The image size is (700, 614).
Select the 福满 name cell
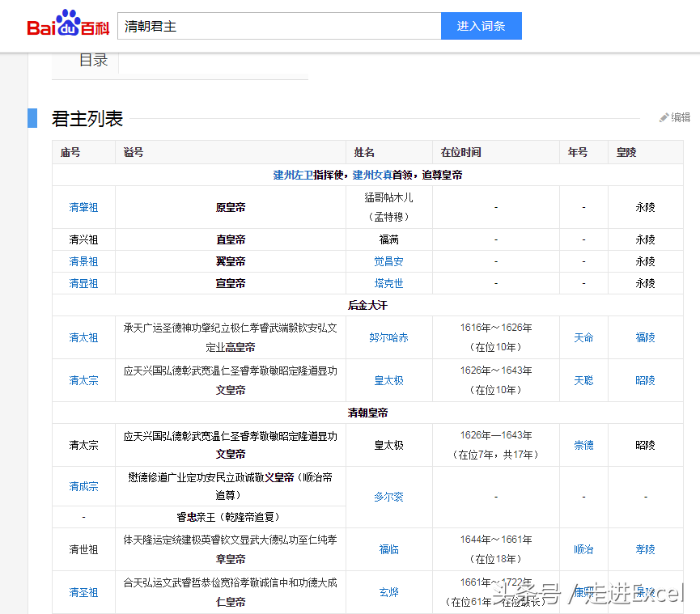coord(388,240)
